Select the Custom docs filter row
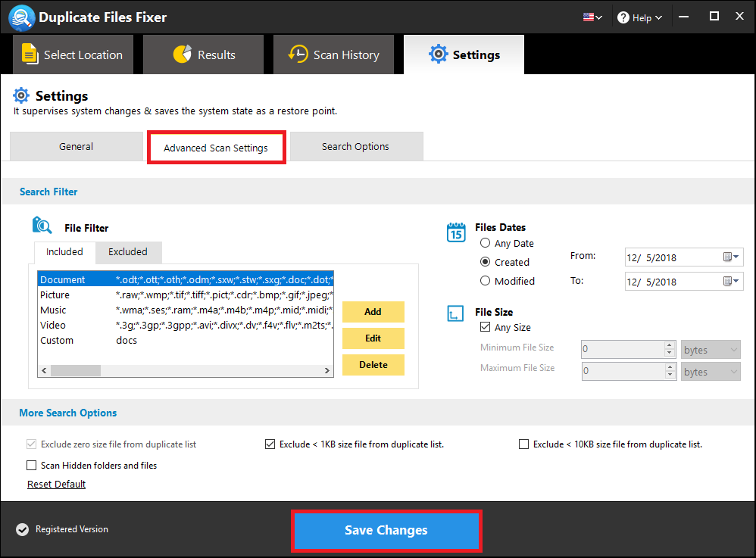756x558 pixels. point(186,340)
